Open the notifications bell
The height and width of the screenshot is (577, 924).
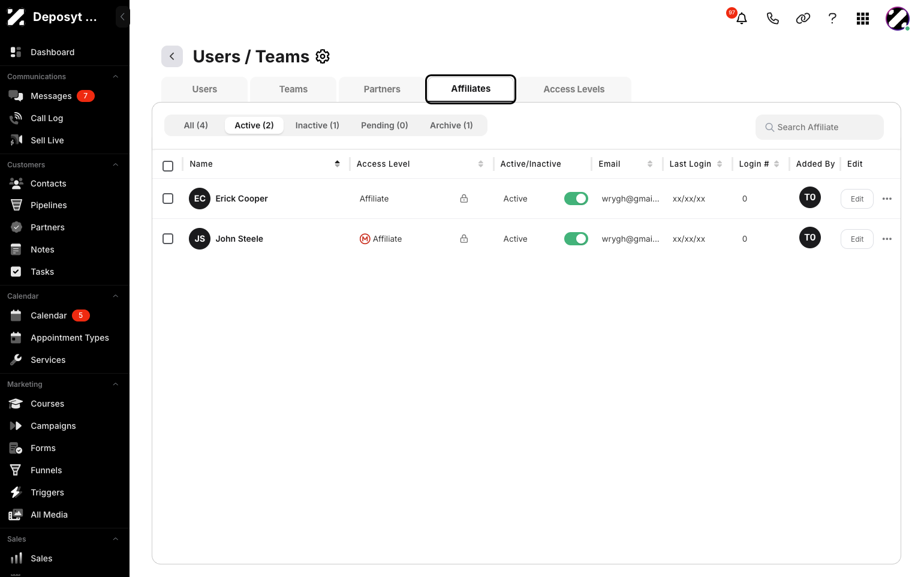741,18
